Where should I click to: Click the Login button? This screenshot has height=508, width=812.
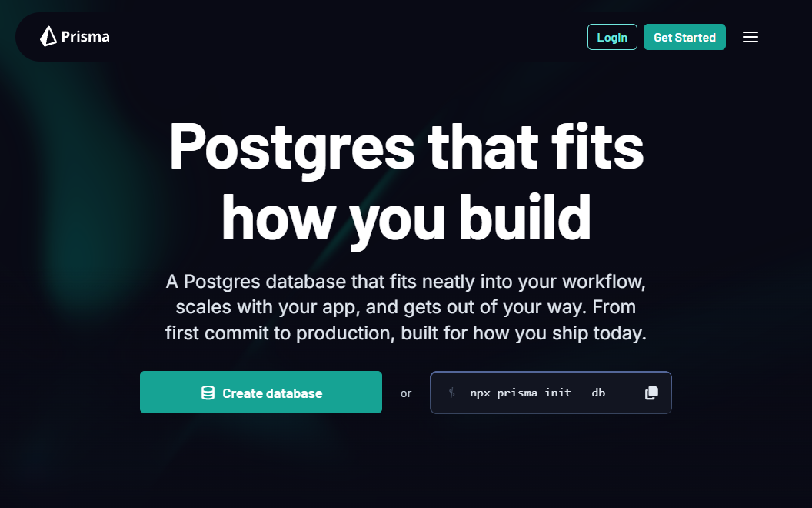[612, 37]
